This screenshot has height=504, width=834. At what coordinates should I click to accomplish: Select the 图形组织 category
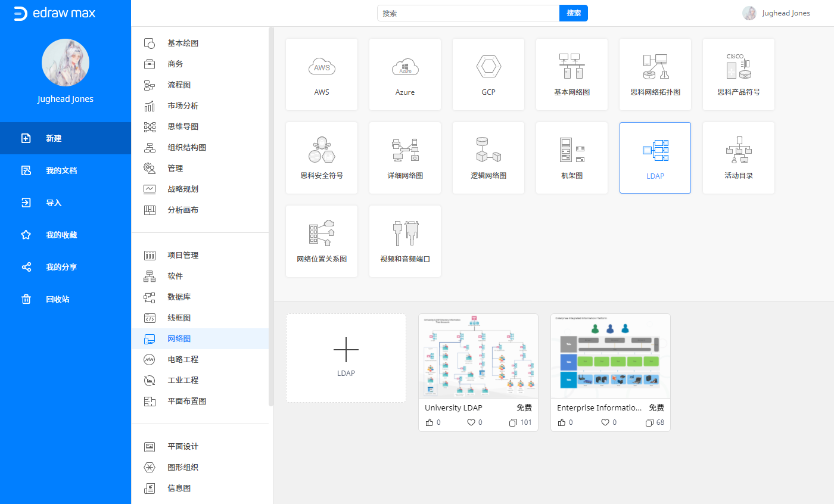(x=200, y=468)
